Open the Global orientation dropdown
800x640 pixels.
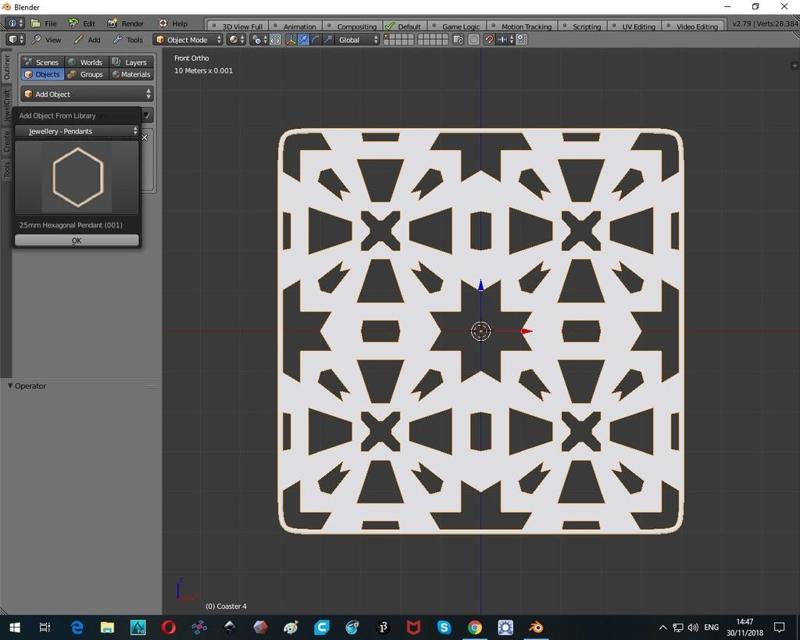click(x=358, y=40)
